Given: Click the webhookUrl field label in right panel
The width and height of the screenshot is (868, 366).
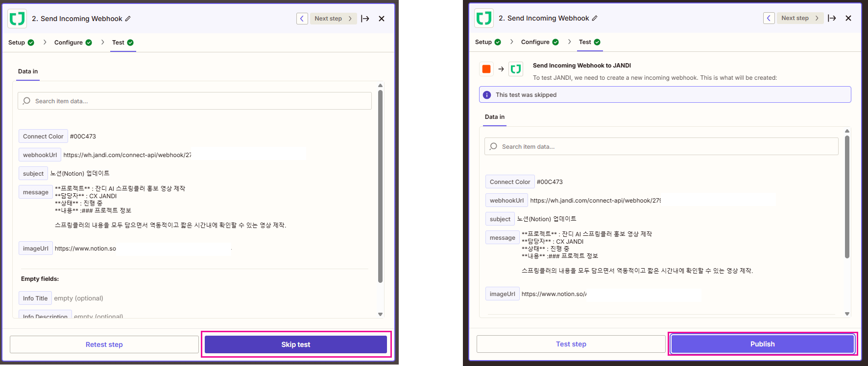Looking at the screenshot, I should [x=506, y=201].
